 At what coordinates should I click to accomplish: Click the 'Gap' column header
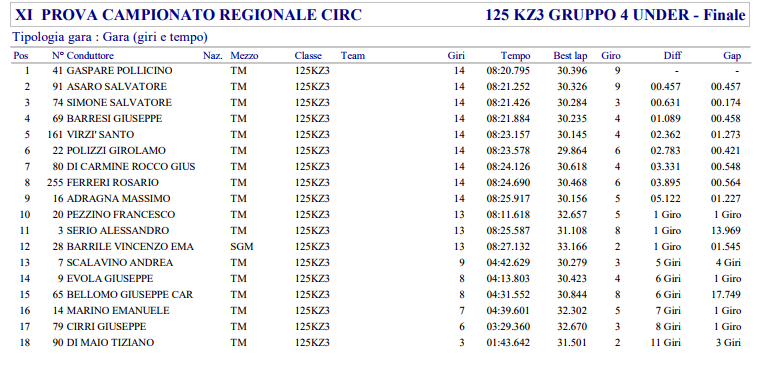pos(732,56)
